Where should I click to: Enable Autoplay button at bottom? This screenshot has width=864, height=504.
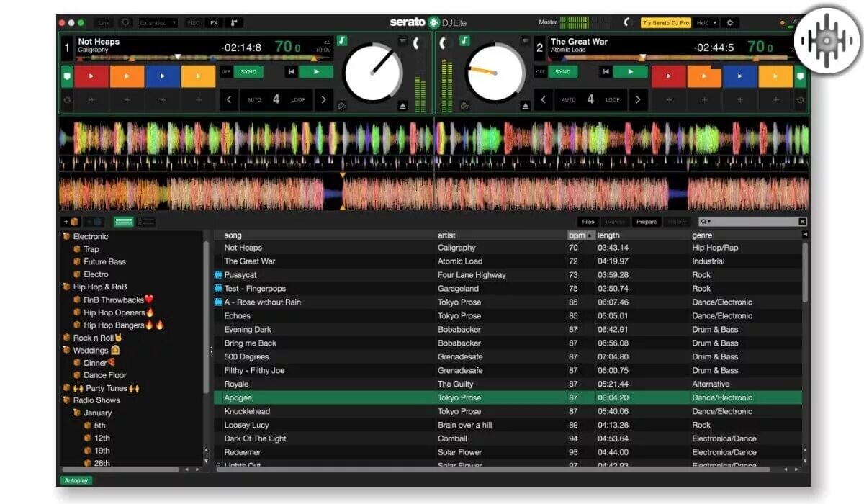(76, 480)
